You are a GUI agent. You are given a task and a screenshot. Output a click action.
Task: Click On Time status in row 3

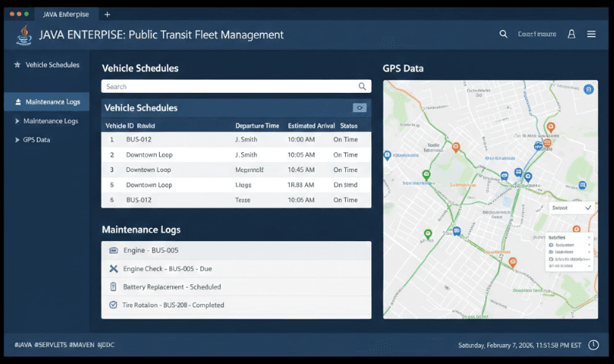345,170
